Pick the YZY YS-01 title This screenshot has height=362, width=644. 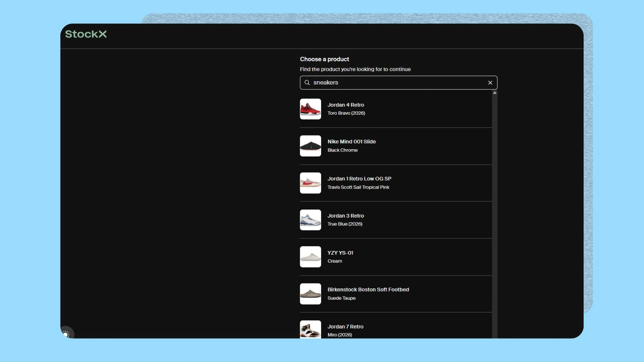coord(341,253)
